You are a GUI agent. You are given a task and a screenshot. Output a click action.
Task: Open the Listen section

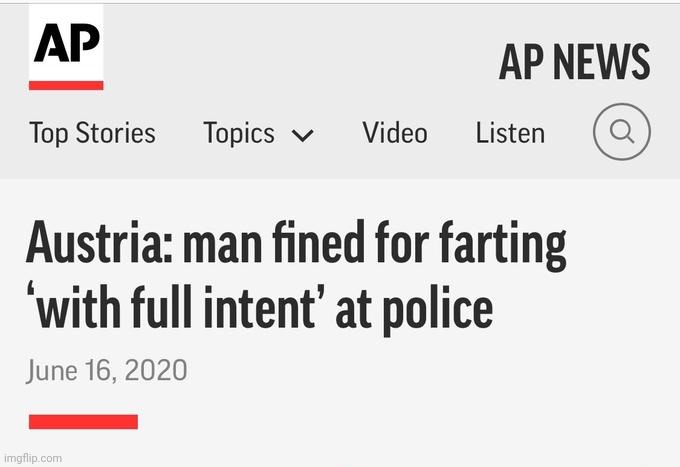tap(510, 133)
